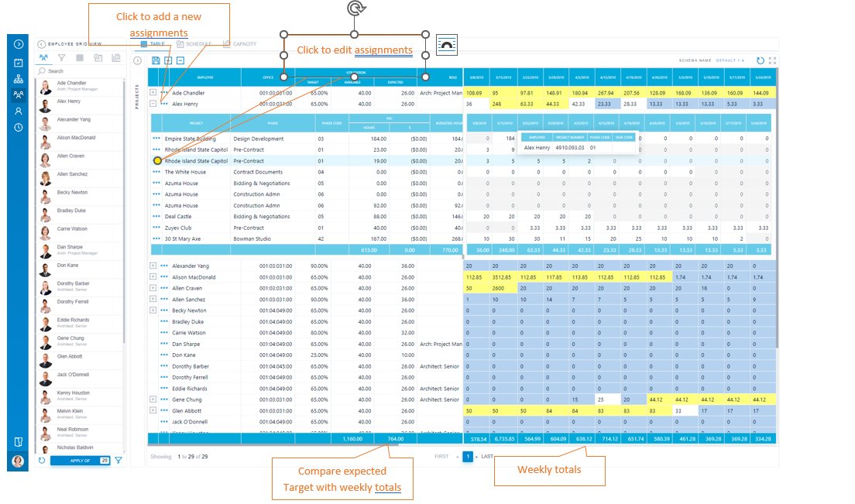Screen dimensions: 855x504
Task: Click the refresh icon beside schema name
Action: [760, 60]
